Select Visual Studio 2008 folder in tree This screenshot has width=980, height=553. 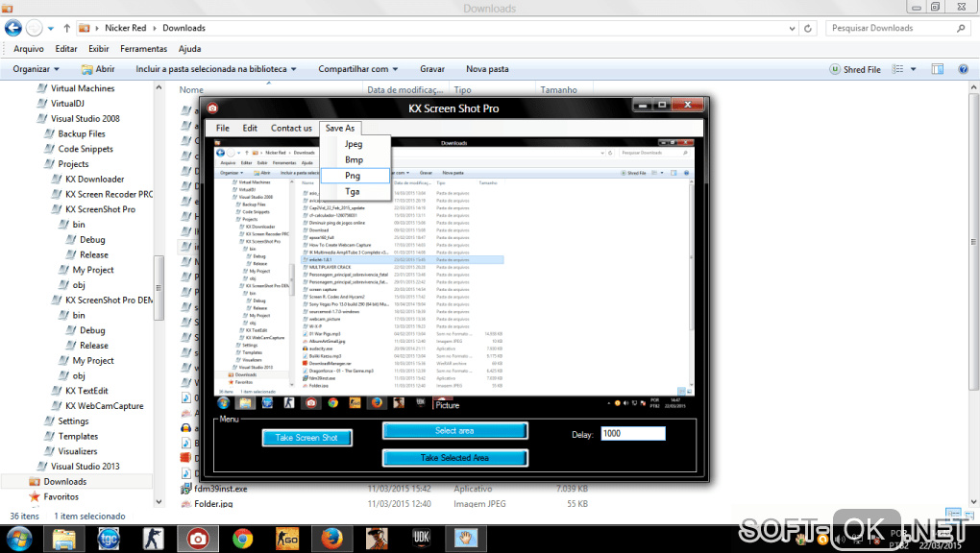click(x=78, y=118)
